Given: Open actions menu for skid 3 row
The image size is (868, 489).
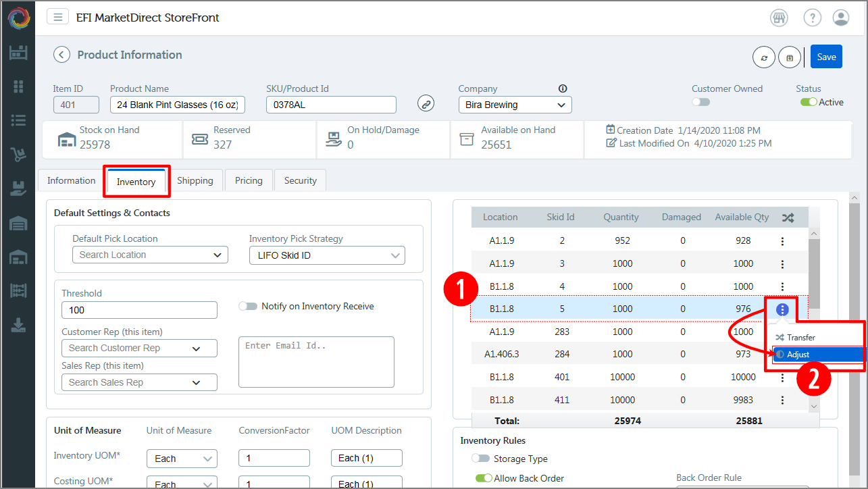Looking at the screenshot, I should 782,264.
